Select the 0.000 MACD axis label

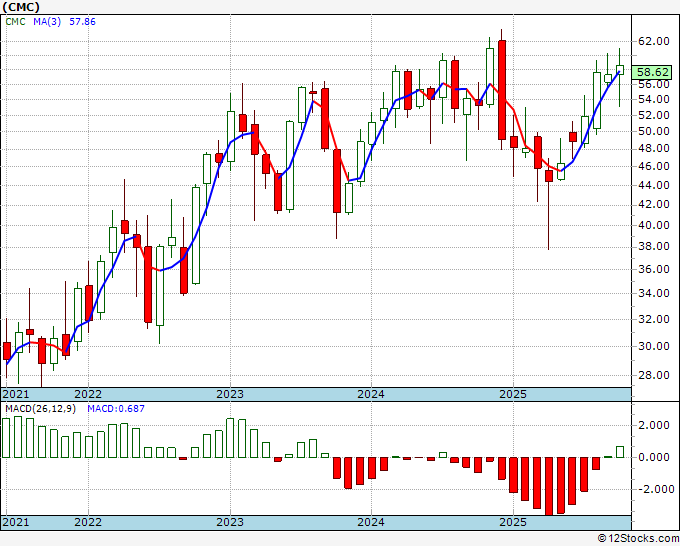(654, 457)
